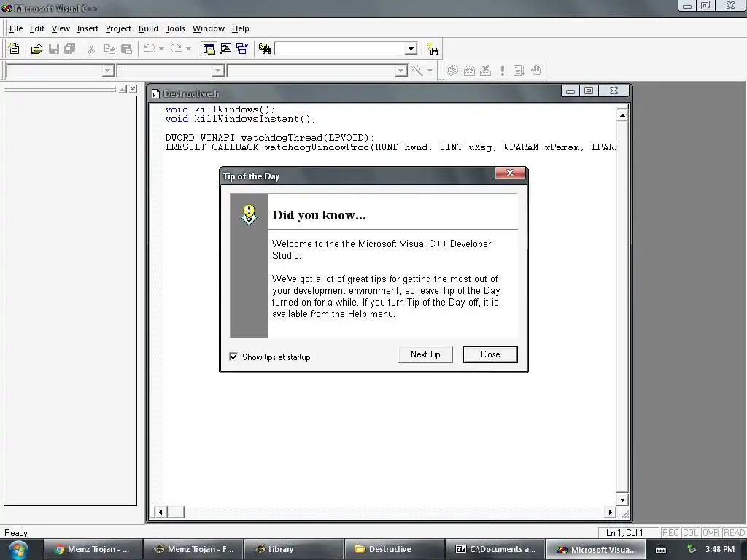
Task: Click the Cut scissors icon
Action: [91, 49]
